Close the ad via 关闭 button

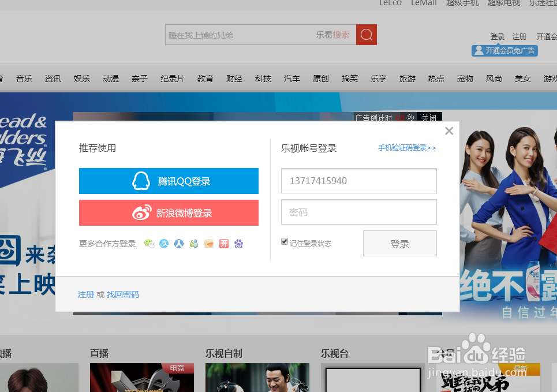pyautogui.click(x=429, y=117)
